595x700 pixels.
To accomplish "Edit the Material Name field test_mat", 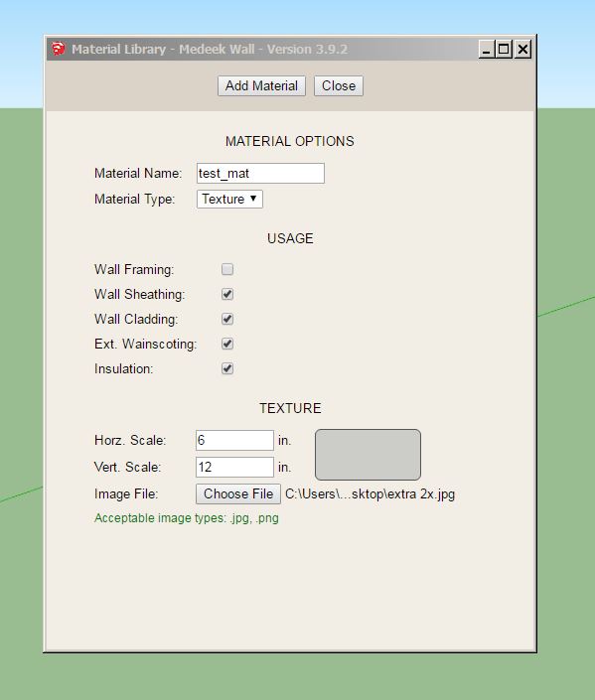I will point(260,173).
